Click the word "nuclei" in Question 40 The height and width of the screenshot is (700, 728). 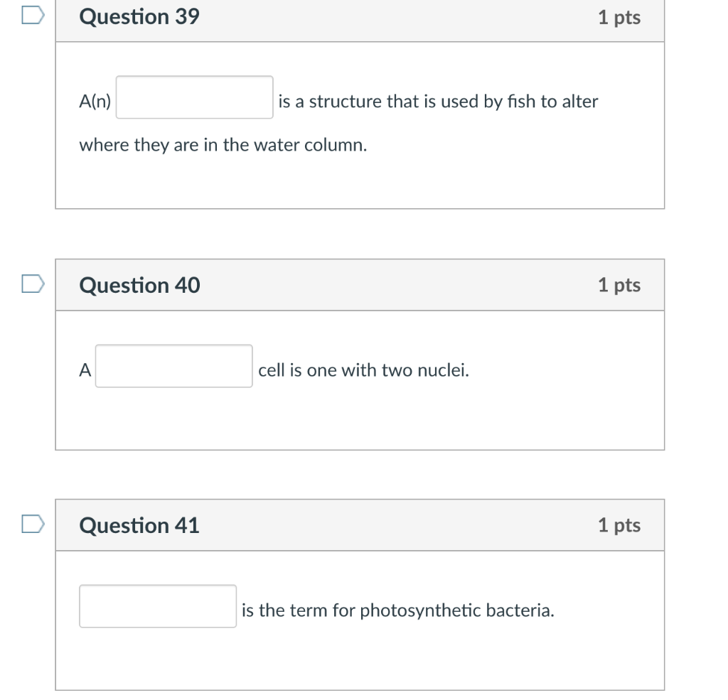pyautogui.click(x=444, y=370)
